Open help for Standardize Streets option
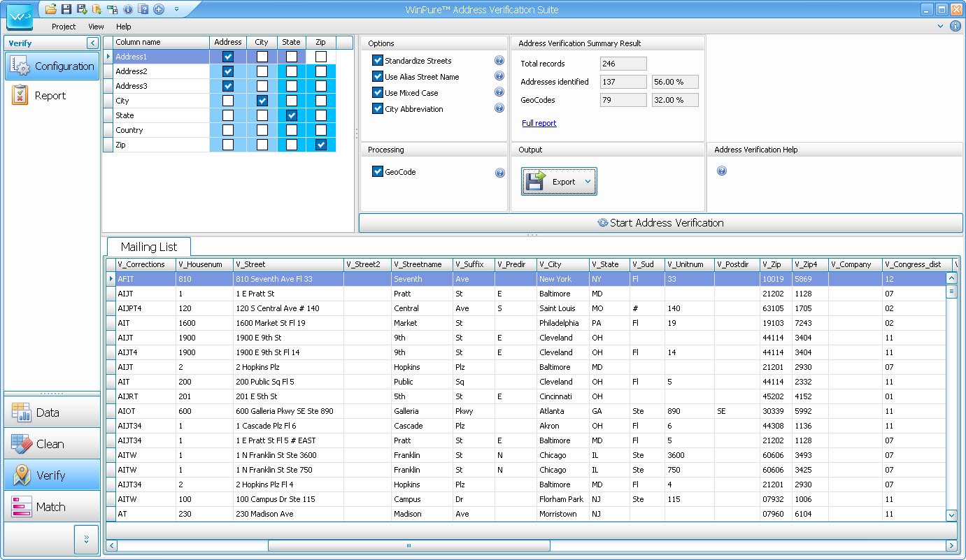This screenshot has width=966, height=560. pos(499,61)
